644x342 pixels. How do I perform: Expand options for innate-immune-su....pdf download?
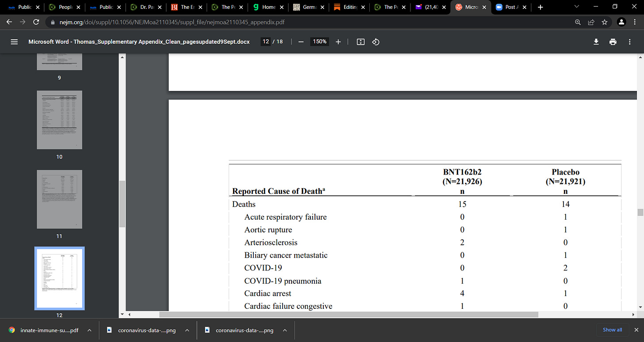click(x=89, y=330)
